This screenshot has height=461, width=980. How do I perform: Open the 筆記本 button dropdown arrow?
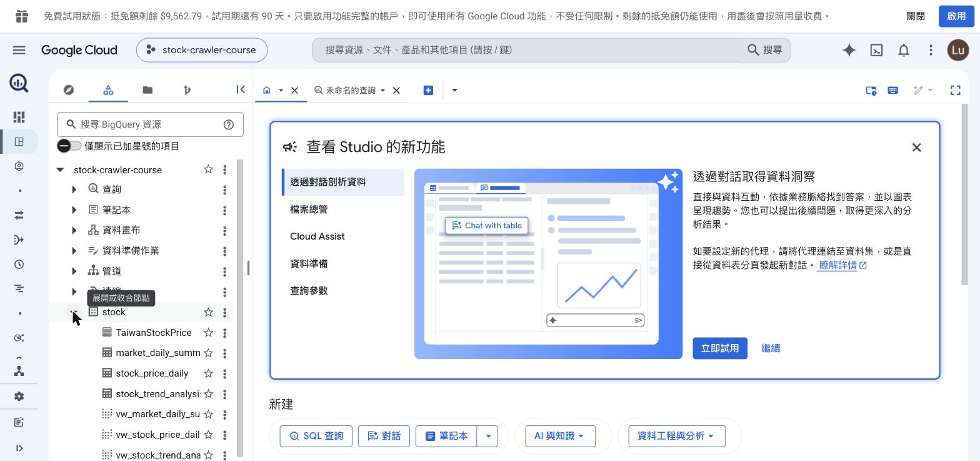pos(487,436)
